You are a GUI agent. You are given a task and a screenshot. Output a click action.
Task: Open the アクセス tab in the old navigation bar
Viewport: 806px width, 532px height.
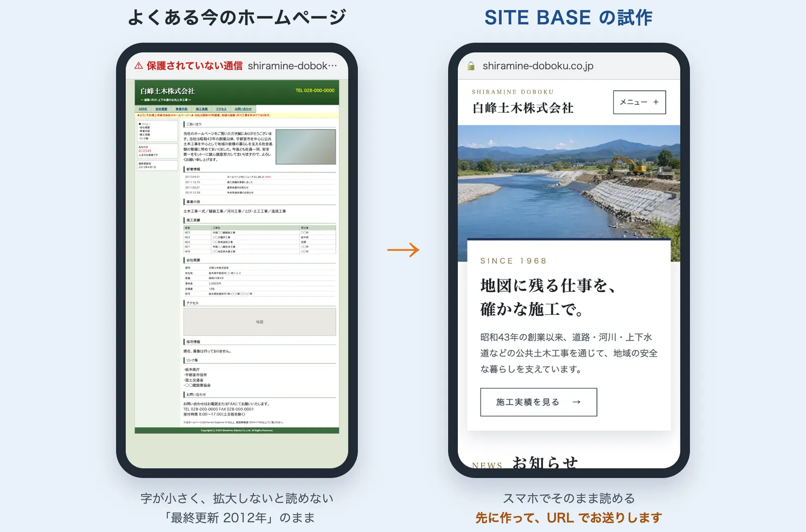point(221,109)
